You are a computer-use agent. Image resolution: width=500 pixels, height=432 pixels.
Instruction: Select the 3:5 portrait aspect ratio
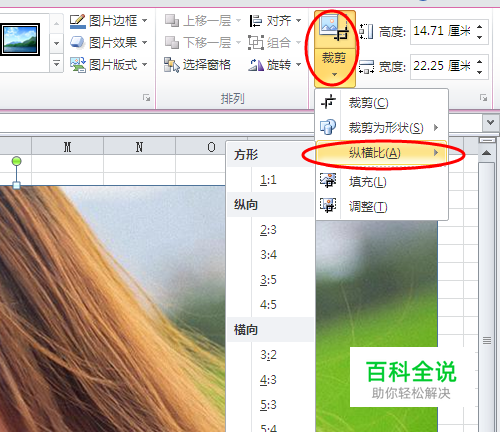click(x=269, y=280)
